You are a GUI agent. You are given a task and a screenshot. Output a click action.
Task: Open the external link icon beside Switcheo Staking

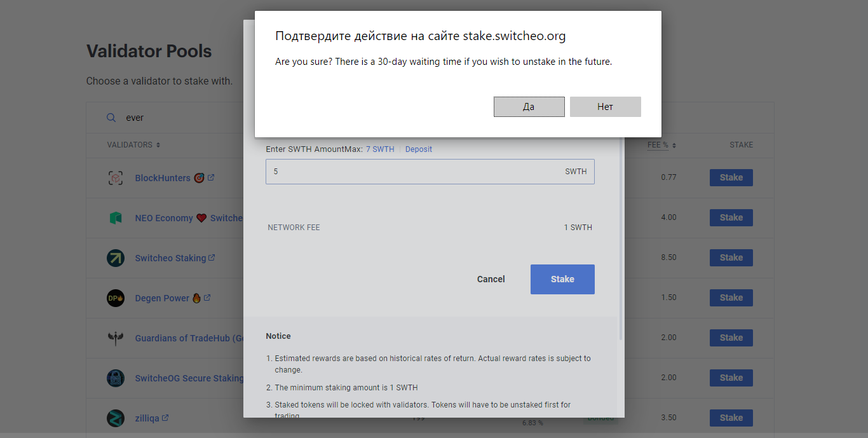[x=212, y=257]
